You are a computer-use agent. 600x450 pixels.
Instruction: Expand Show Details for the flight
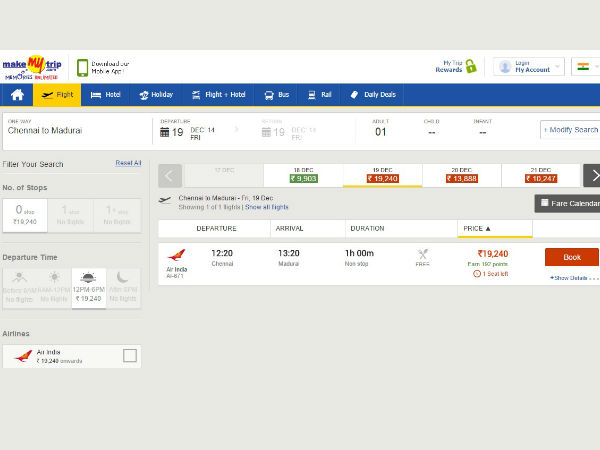(573, 277)
